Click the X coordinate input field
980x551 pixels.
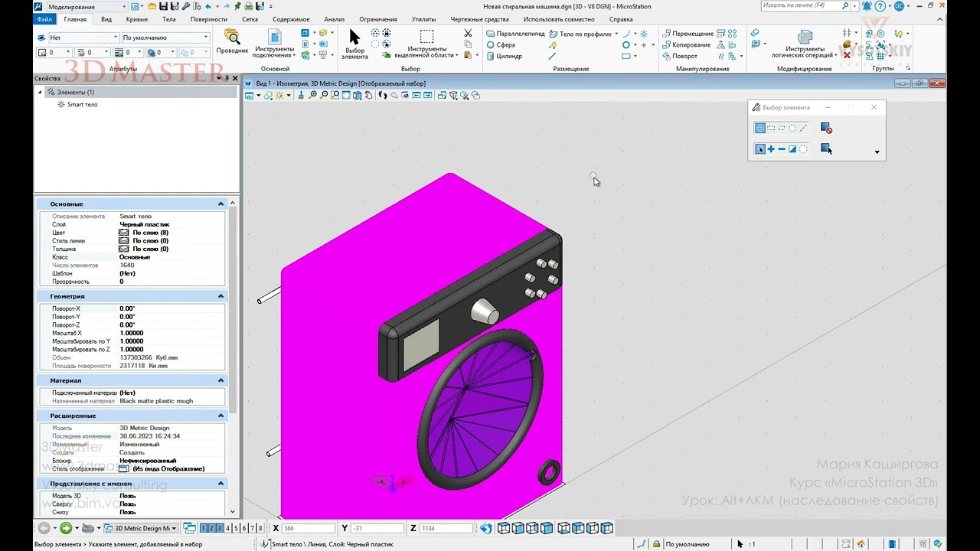[x=309, y=528]
